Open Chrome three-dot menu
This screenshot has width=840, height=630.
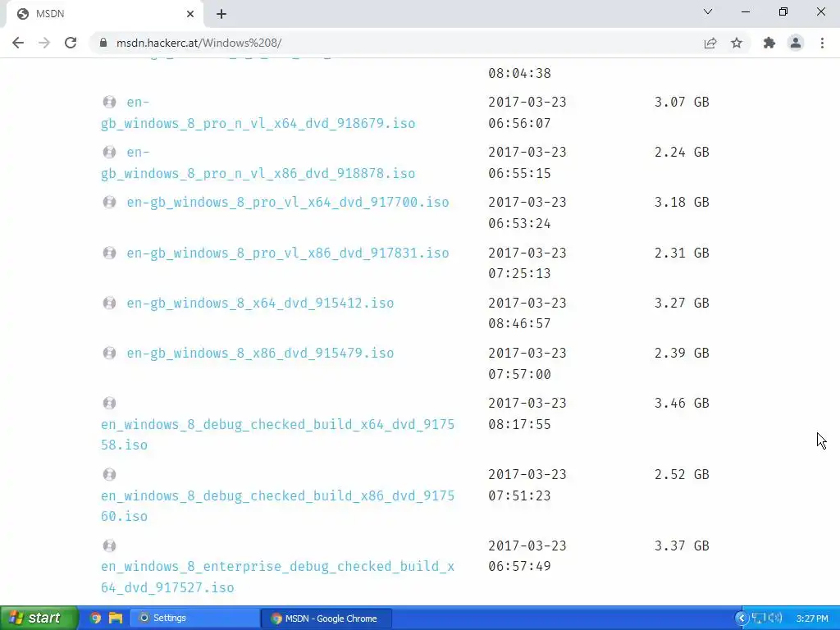[x=822, y=43]
